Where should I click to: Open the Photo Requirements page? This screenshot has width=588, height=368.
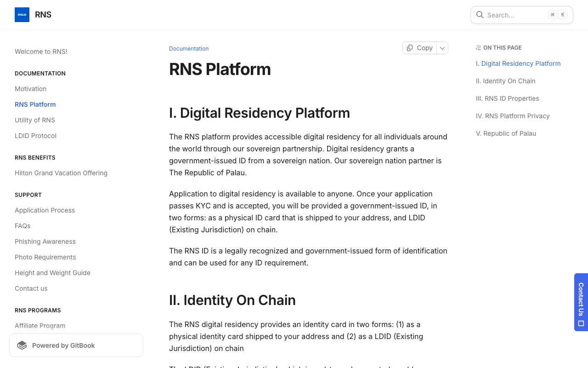tap(45, 257)
